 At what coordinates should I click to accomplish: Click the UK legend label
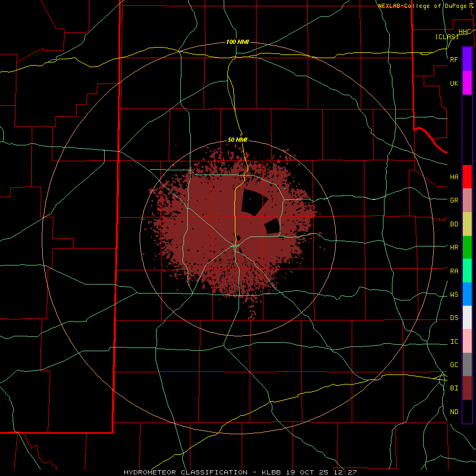coord(454,83)
